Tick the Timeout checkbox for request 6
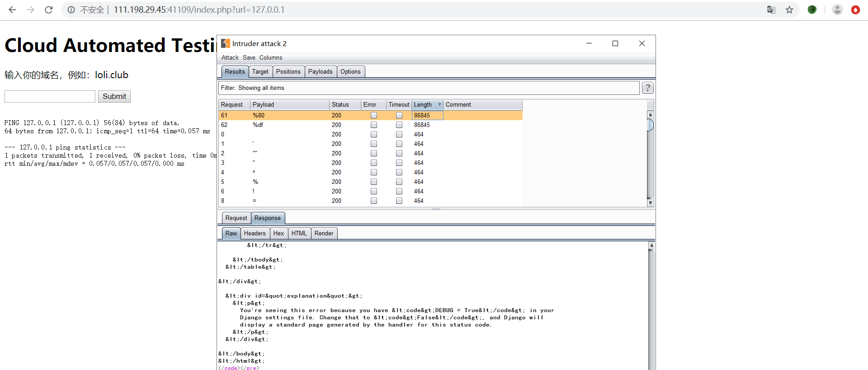 coord(399,191)
